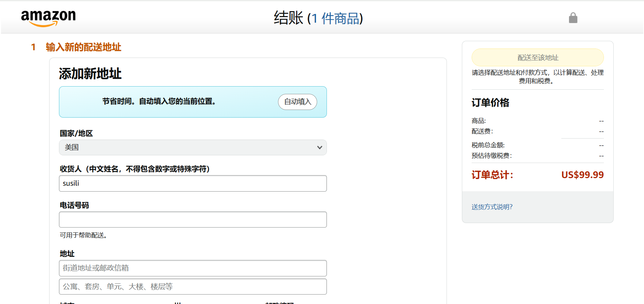Viewport: 644px width, 304px height.
Task: Click the 可用于帮助配送 hint text
Action: 83,235
